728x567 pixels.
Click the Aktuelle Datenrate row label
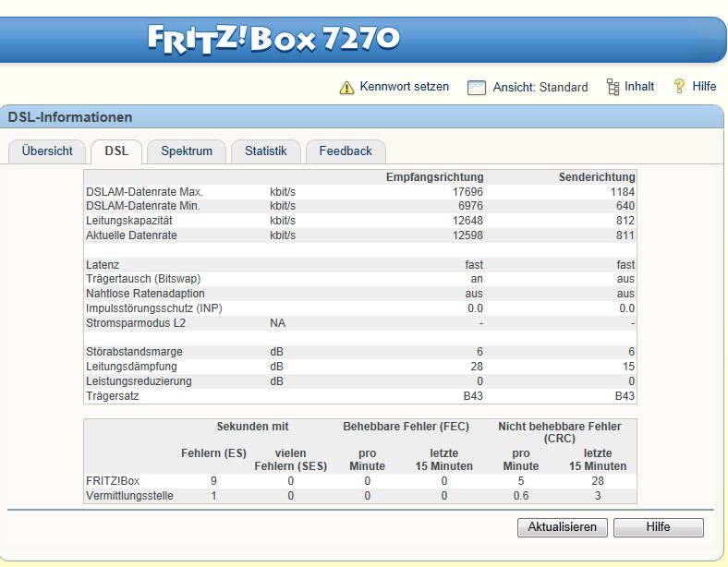click(131, 235)
